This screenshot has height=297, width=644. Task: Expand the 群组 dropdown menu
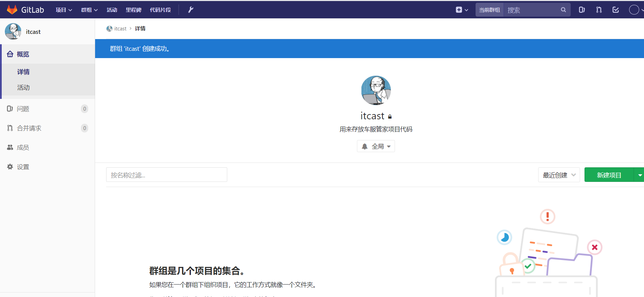coord(90,10)
